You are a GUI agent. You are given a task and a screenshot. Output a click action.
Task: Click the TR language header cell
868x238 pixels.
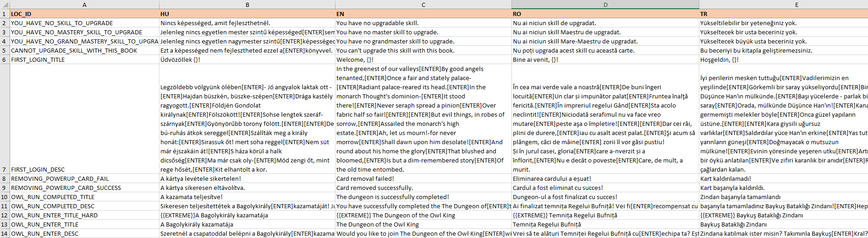tap(784, 14)
